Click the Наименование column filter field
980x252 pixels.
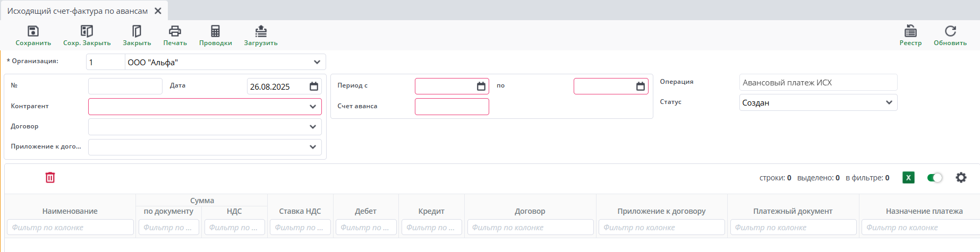[x=70, y=228]
